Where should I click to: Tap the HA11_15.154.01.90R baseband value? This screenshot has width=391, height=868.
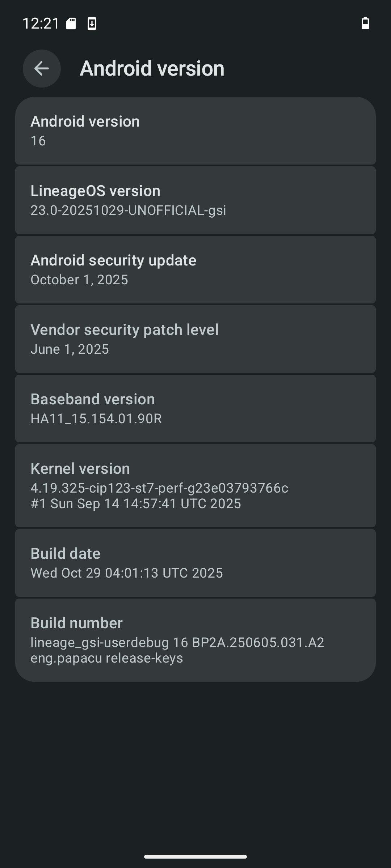coord(96,419)
